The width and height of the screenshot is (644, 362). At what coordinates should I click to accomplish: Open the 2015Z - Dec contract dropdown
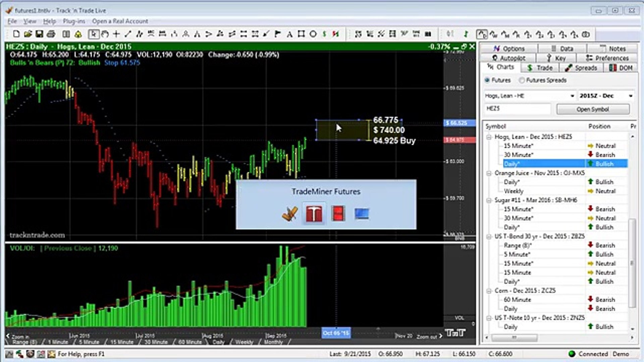pos(631,96)
